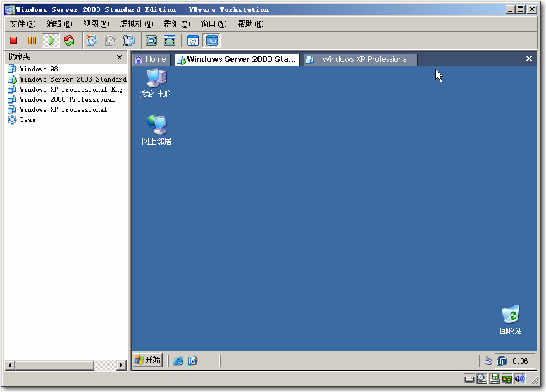Close the current tab with the white X

coord(529,59)
